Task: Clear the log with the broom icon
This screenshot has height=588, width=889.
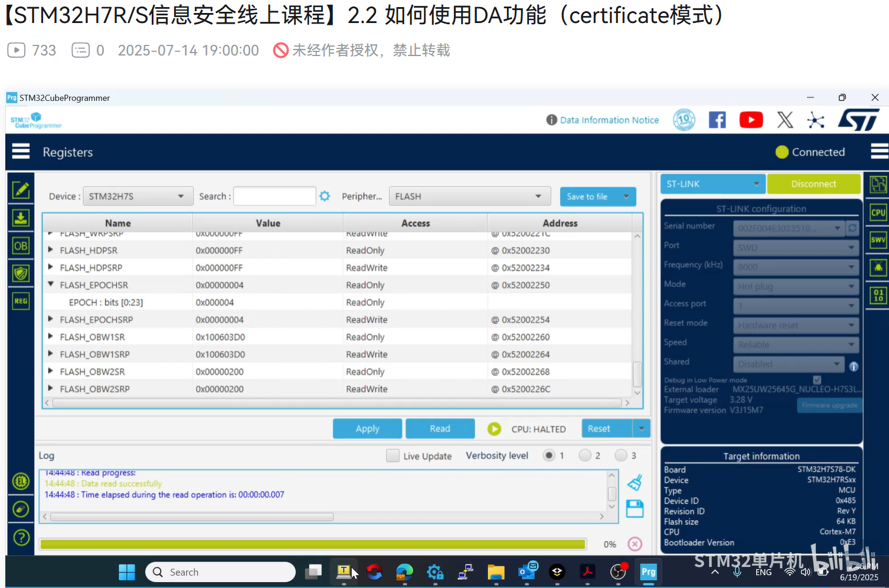Action: coord(635,482)
